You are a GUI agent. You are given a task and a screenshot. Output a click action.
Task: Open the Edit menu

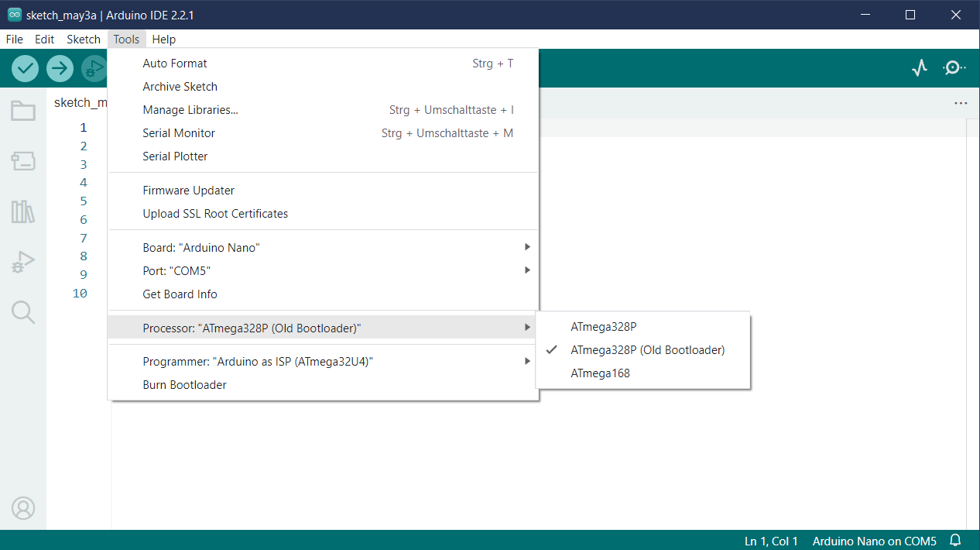45,40
